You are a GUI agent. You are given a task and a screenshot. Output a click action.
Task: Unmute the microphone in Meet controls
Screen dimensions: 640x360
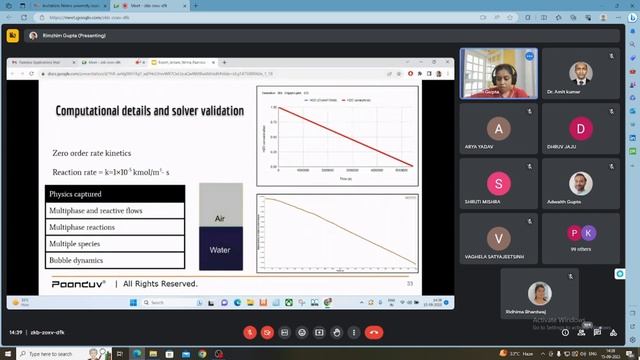250,333
